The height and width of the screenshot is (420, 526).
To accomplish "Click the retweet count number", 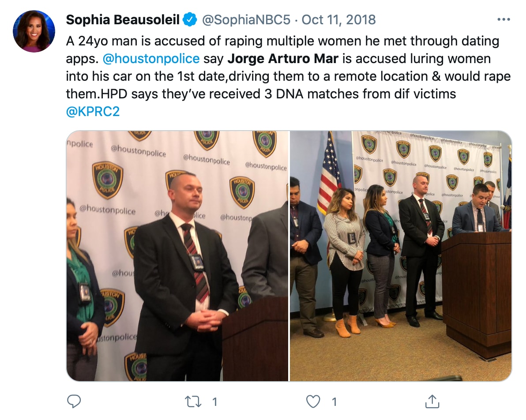I will 214,401.
